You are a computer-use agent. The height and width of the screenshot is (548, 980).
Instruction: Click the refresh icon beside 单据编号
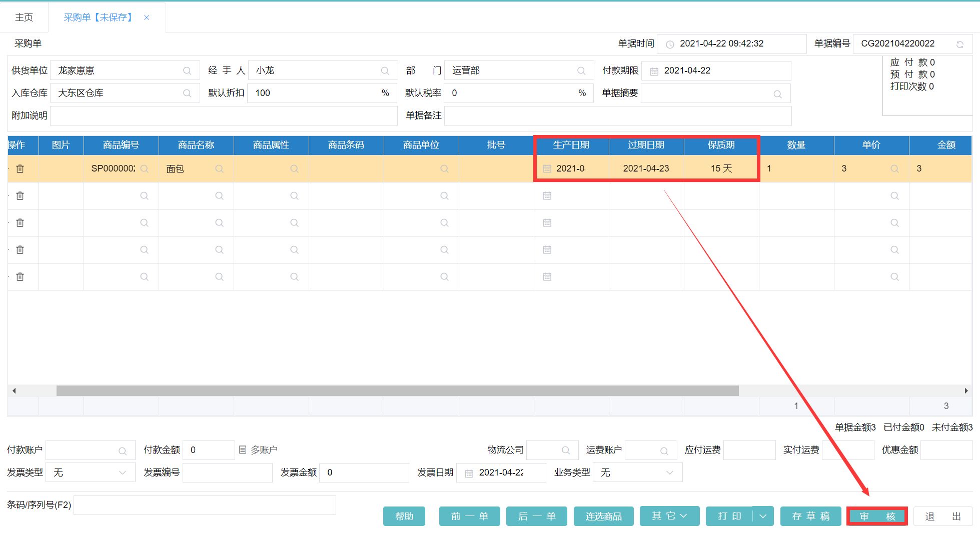(x=959, y=44)
